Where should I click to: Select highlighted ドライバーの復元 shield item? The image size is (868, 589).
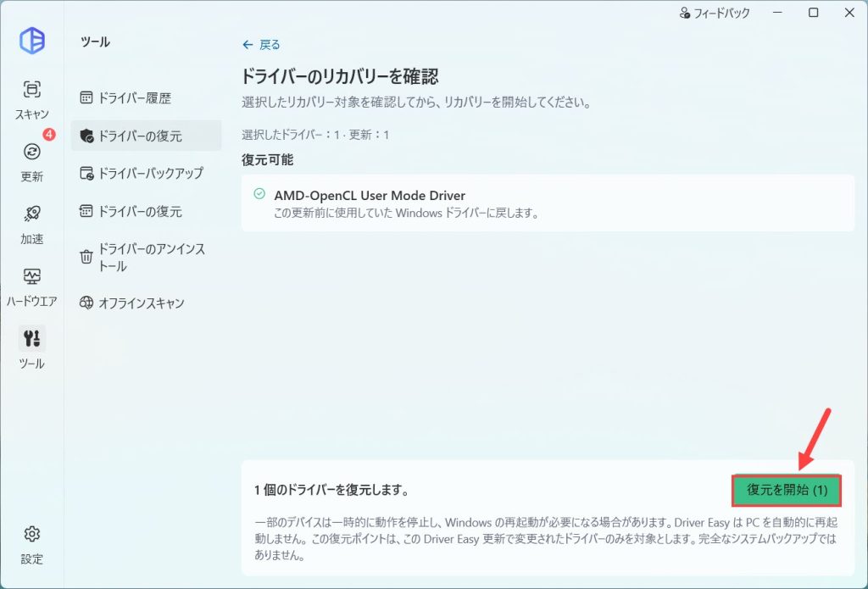[x=146, y=136]
